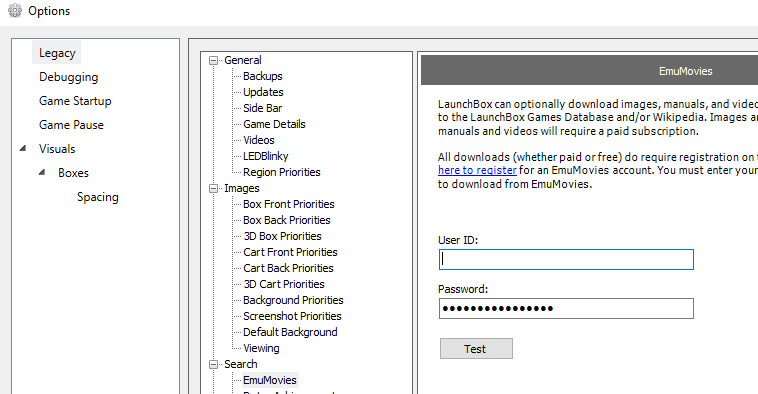Image resolution: width=758 pixels, height=394 pixels.
Task: Collapse the General tree node
Action: pyautogui.click(x=213, y=60)
